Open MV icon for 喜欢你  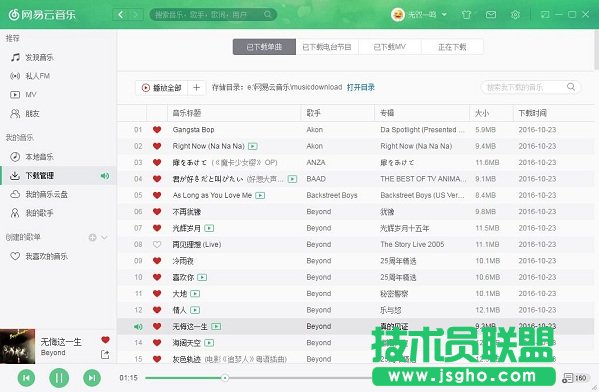coord(202,277)
